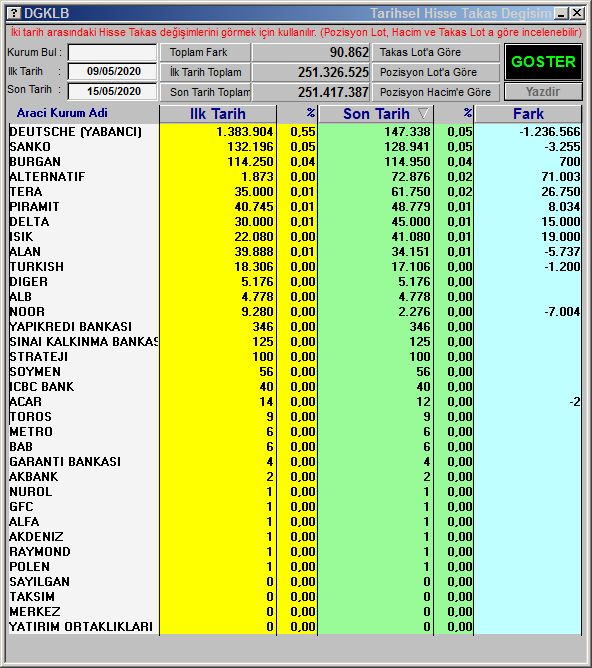Select the NOOR row
The width and height of the screenshot is (592, 668).
295,311
